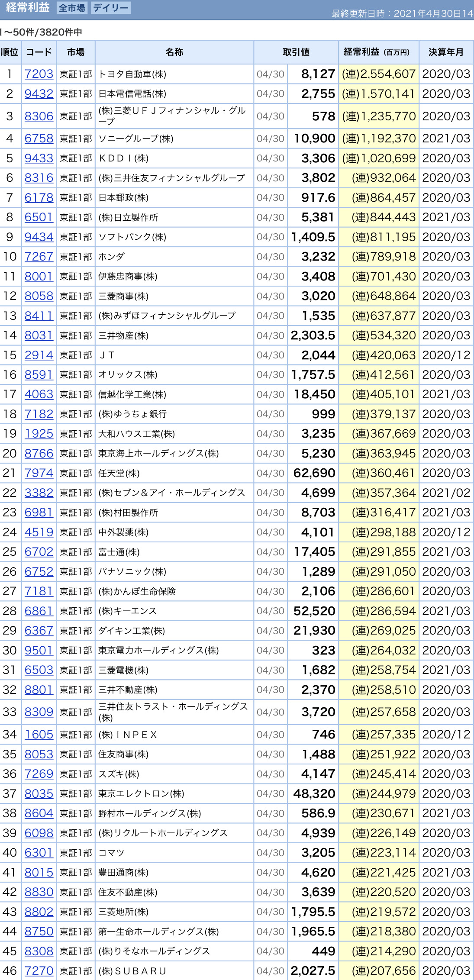Open stock code link 9433
The image size is (474, 980).
tap(39, 158)
